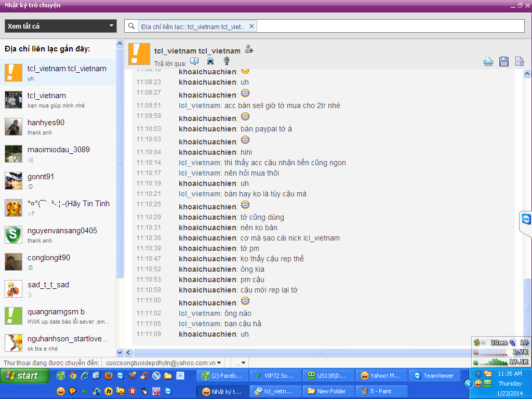
Task: Open the '...' dropdown in status bar
Action: click(x=240, y=363)
